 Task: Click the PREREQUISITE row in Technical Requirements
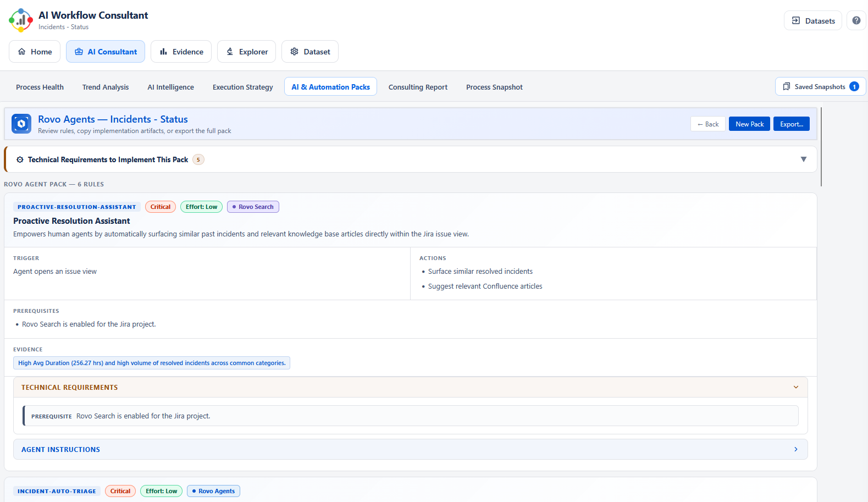[x=410, y=416]
